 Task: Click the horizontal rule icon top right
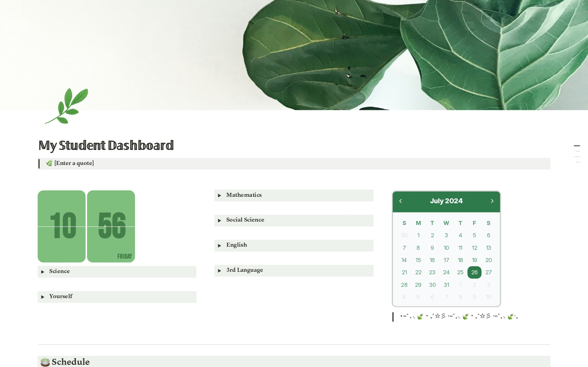pos(577,146)
